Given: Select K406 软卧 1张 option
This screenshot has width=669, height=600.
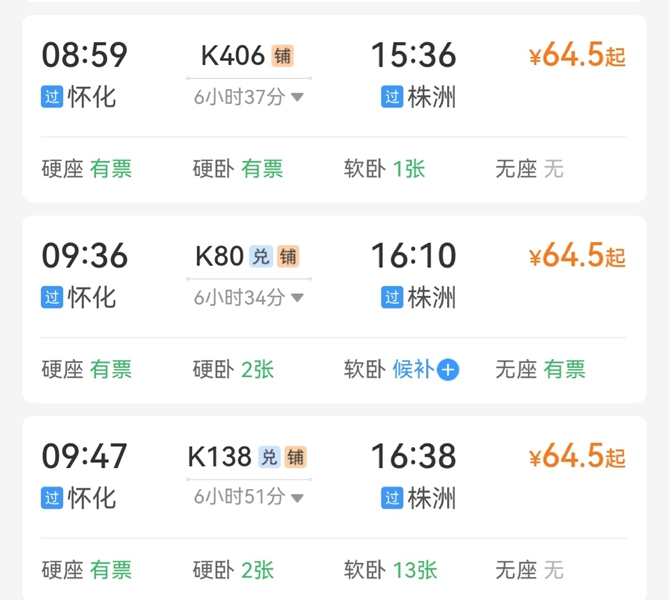Looking at the screenshot, I should pyautogui.click(x=385, y=169).
